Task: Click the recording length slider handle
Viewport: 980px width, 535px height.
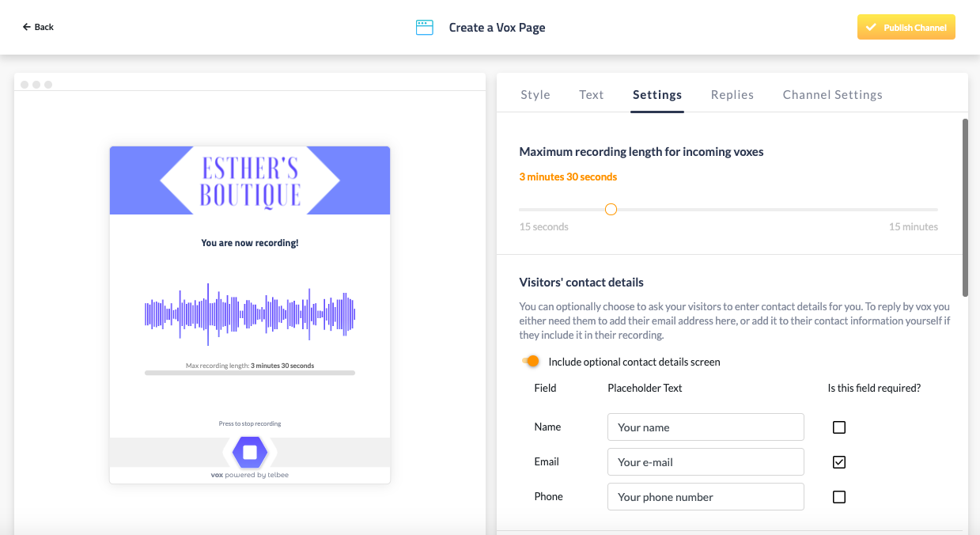Action: coord(611,210)
